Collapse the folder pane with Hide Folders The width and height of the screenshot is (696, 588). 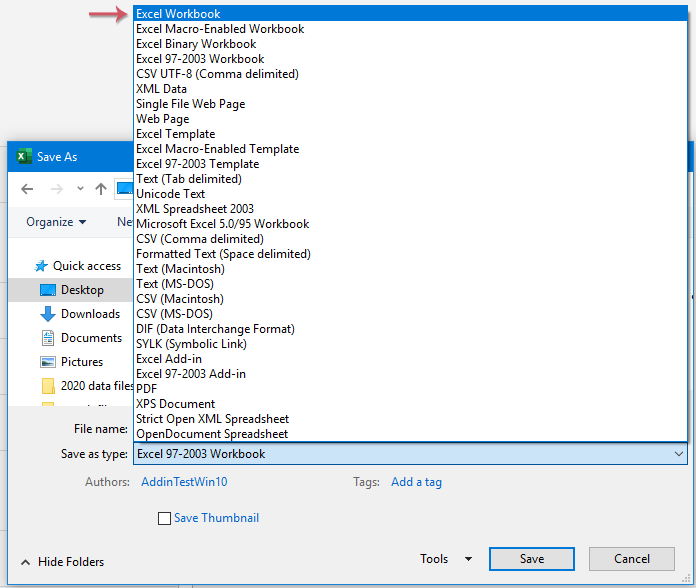coord(62,562)
